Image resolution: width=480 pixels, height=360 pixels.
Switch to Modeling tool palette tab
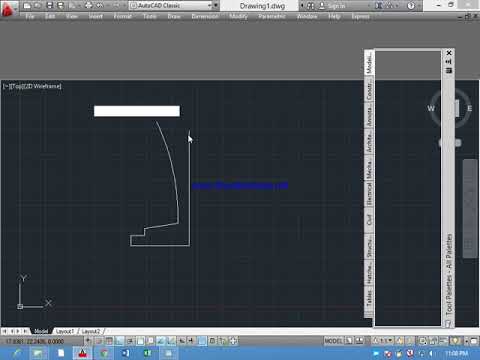(369, 63)
